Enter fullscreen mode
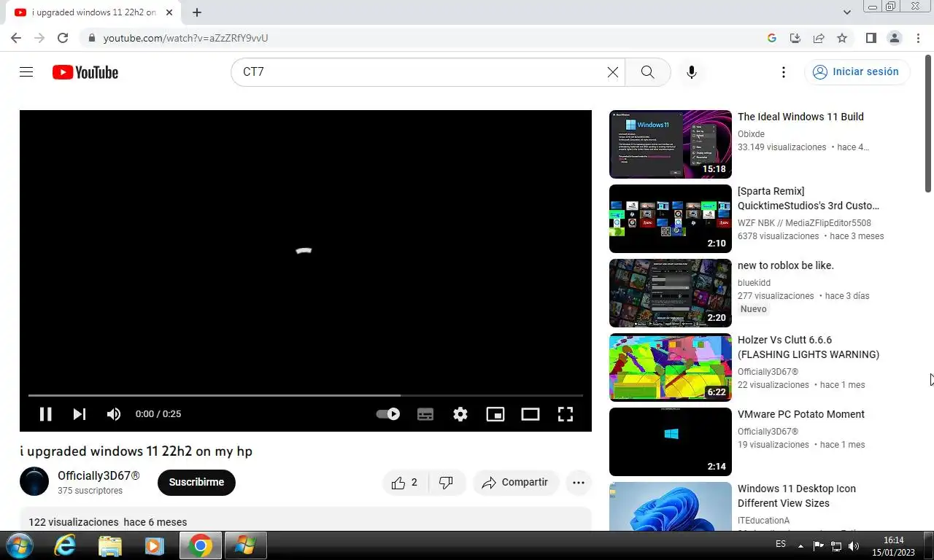 (x=566, y=414)
